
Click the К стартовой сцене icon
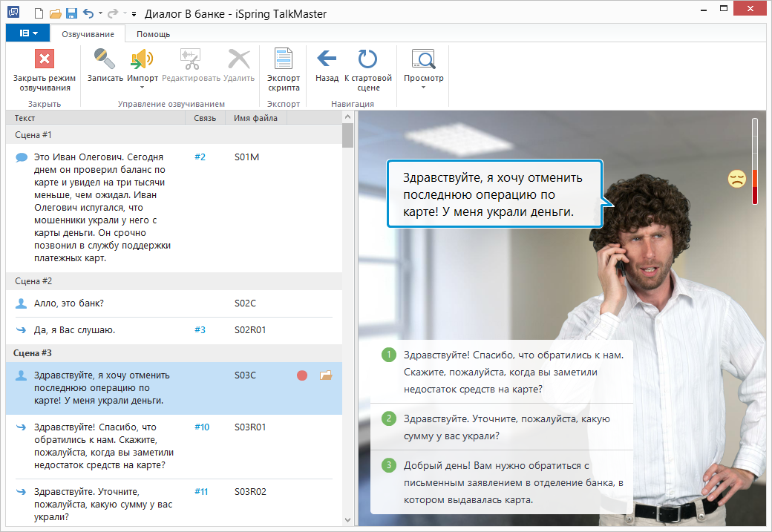coord(367,59)
